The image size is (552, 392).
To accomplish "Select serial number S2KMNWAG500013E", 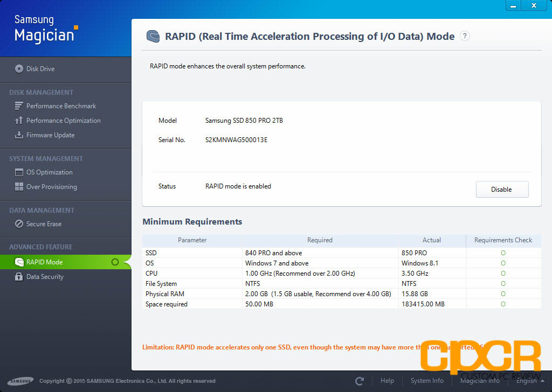I will [x=236, y=140].
